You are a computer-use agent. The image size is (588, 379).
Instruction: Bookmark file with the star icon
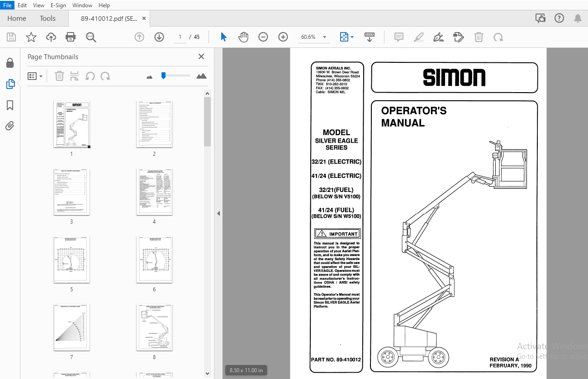coord(31,37)
